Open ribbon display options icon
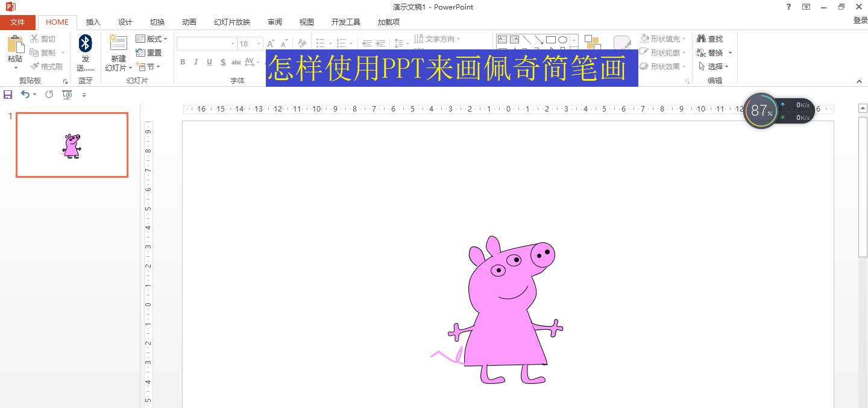The width and height of the screenshot is (868, 408). pos(806,7)
